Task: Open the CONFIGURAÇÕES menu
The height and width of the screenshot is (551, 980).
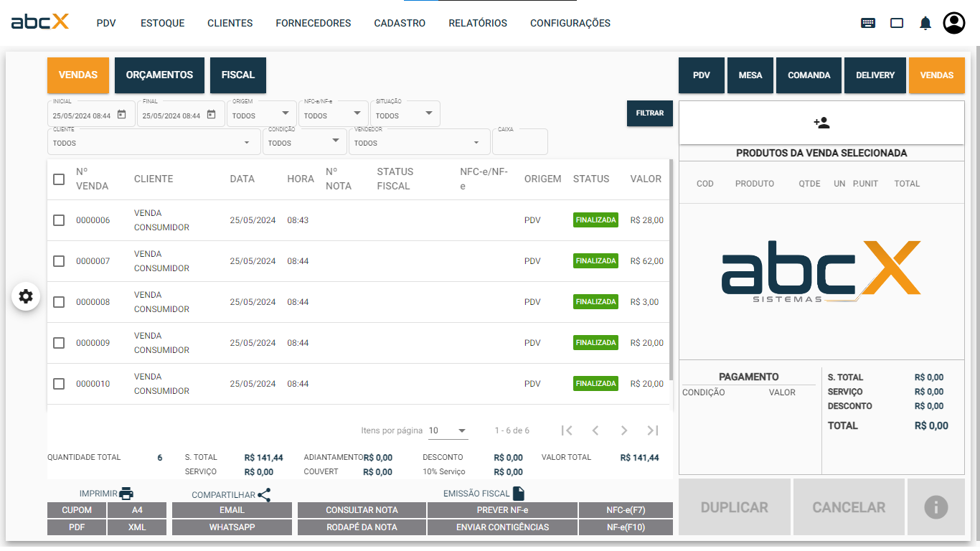Action: click(570, 23)
